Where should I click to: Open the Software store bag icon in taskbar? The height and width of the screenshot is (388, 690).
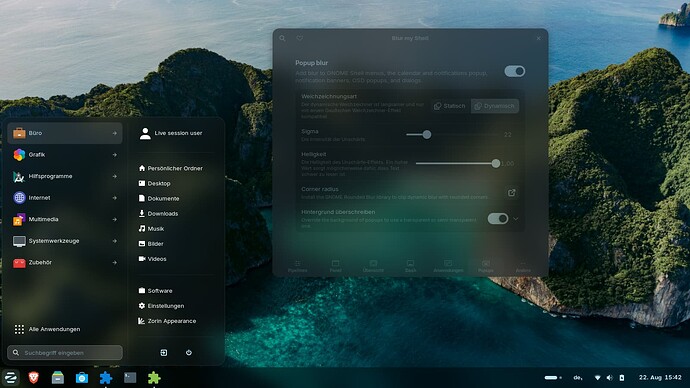82,377
